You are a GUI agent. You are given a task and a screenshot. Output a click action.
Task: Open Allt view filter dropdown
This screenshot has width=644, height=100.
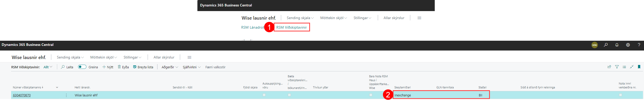click(x=48, y=67)
